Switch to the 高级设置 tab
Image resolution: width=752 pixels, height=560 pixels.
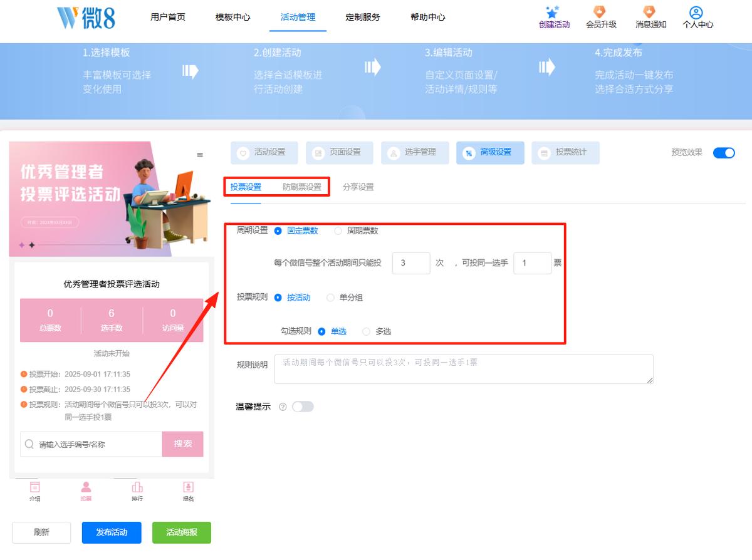pyautogui.click(x=490, y=152)
